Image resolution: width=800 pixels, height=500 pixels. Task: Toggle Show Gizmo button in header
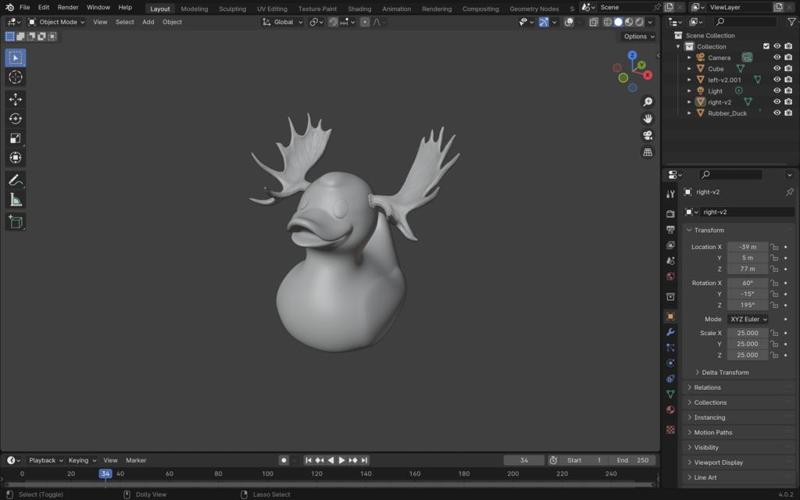543,22
